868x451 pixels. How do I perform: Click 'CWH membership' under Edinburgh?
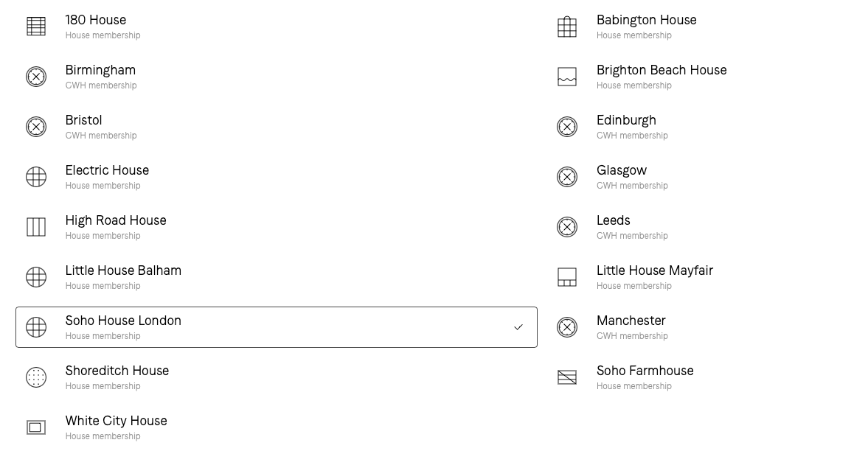coord(632,136)
